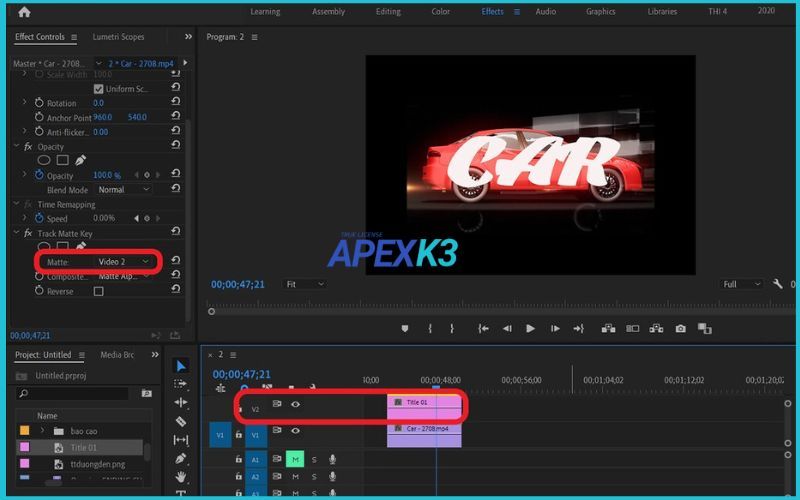The image size is (800, 500).
Task: Reset the Blend Mode parameter
Action: tap(176, 188)
